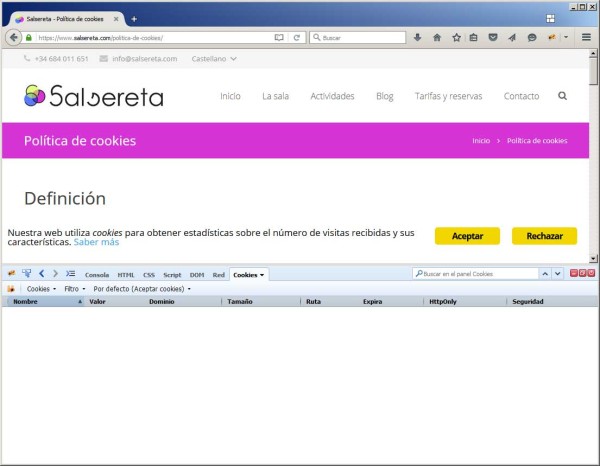Viewport: 600px width, 466px height.
Task: Sort cookies by Expira column
Action: (x=372, y=301)
